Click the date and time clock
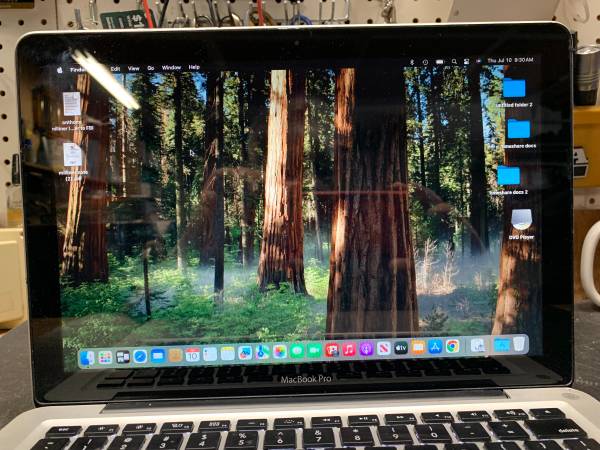The image size is (600, 450). tap(510, 60)
